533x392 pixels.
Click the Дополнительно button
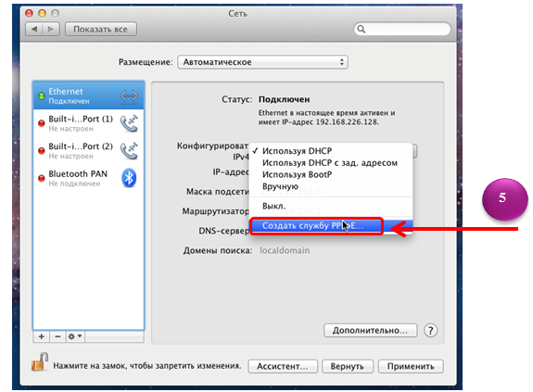tap(370, 331)
